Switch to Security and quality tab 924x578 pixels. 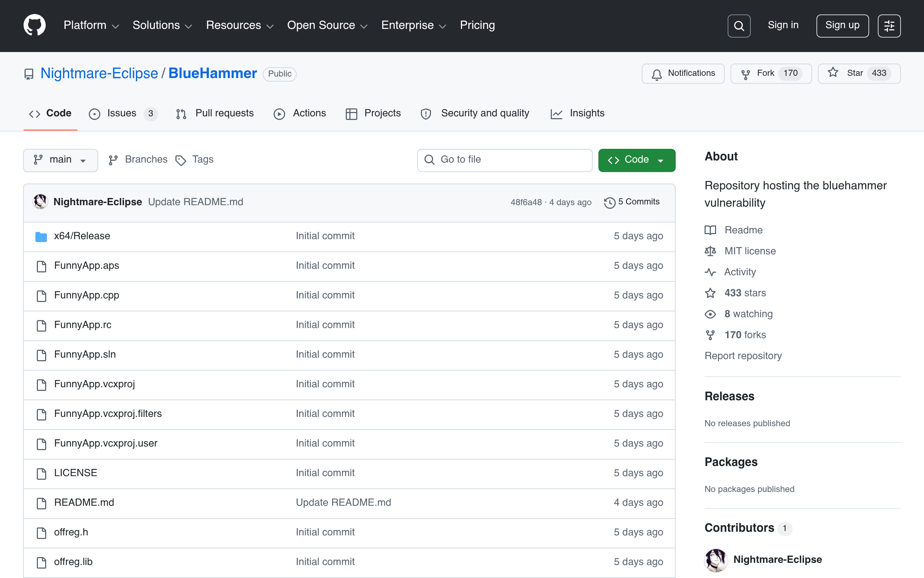[475, 113]
